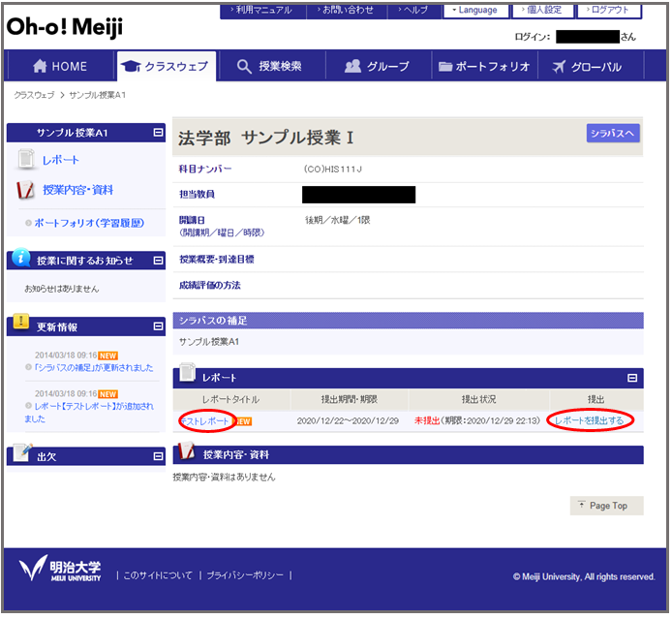Click the クラスウェブ graduation cap icon
The image size is (672, 619).
131,66
